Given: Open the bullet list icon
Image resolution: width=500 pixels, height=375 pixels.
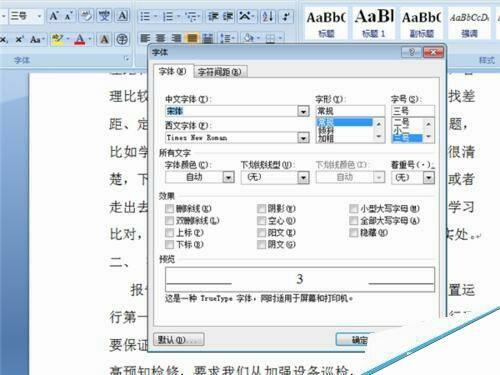Looking at the screenshot, I should [x=147, y=16].
